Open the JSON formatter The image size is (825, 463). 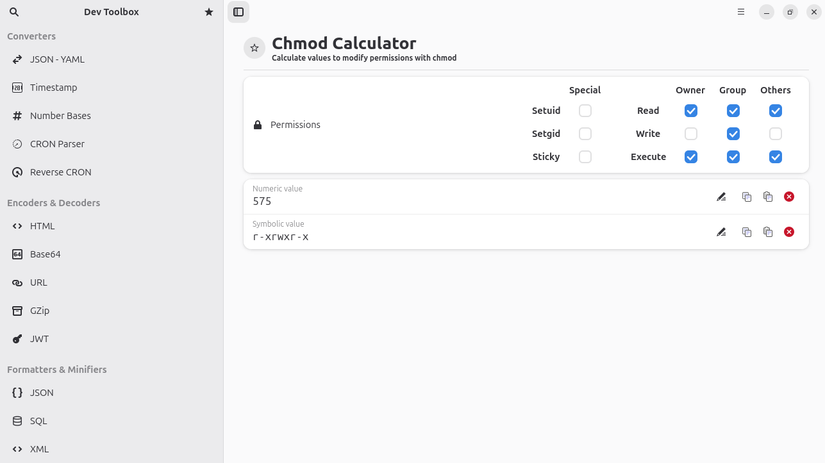point(112,392)
